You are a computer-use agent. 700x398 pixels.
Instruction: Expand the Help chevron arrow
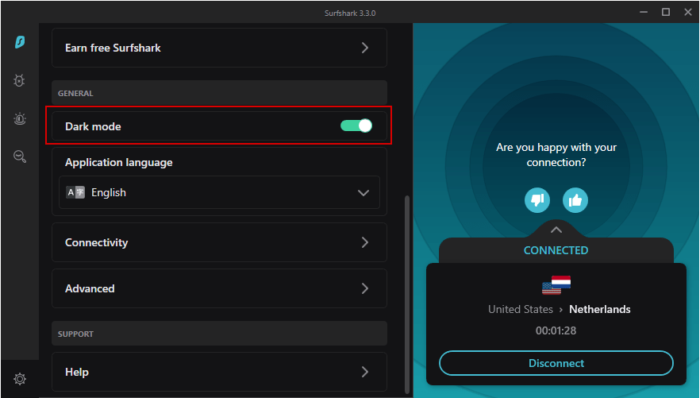[x=365, y=372]
